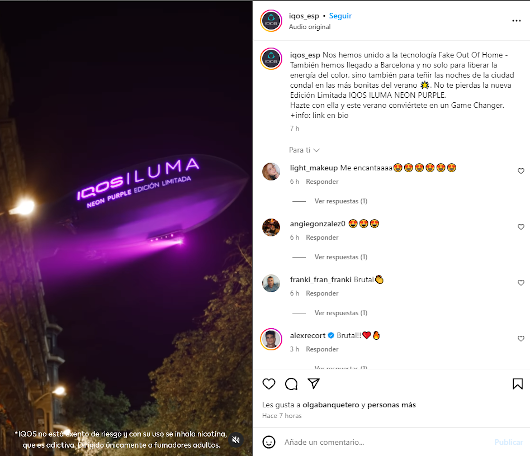Open the emoji picker smiley icon
This screenshot has width=530, height=456.
click(269, 442)
